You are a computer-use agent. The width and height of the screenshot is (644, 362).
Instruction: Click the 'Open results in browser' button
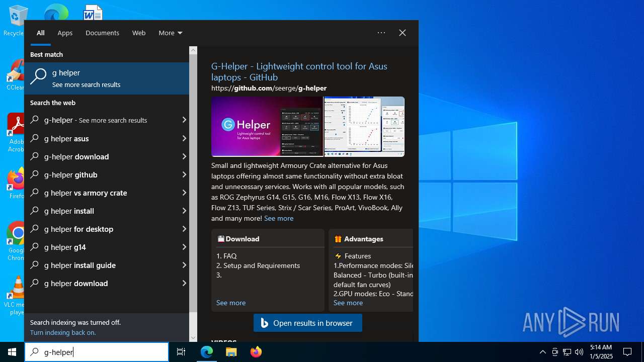(308, 323)
